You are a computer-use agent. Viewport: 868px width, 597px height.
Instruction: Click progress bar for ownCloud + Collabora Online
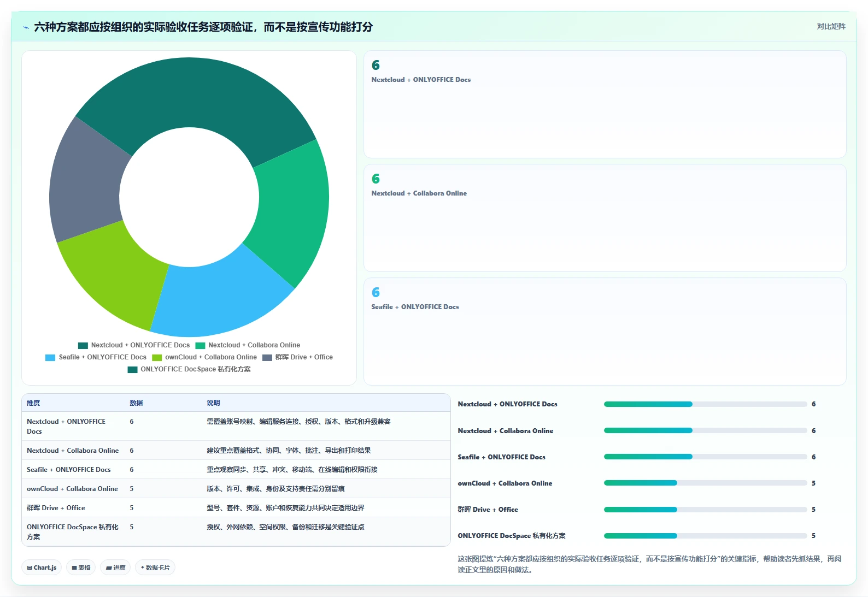(705, 483)
